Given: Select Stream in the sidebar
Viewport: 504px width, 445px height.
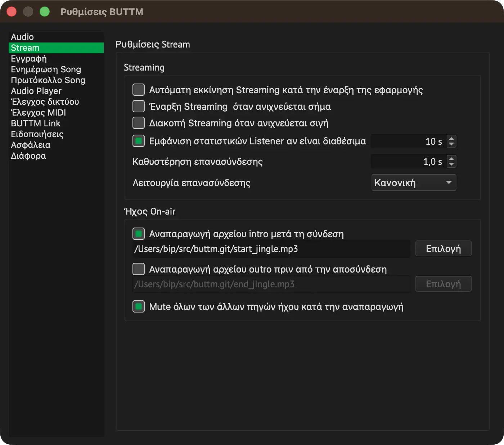Looking at the screenshot, I should click(56, 48).
